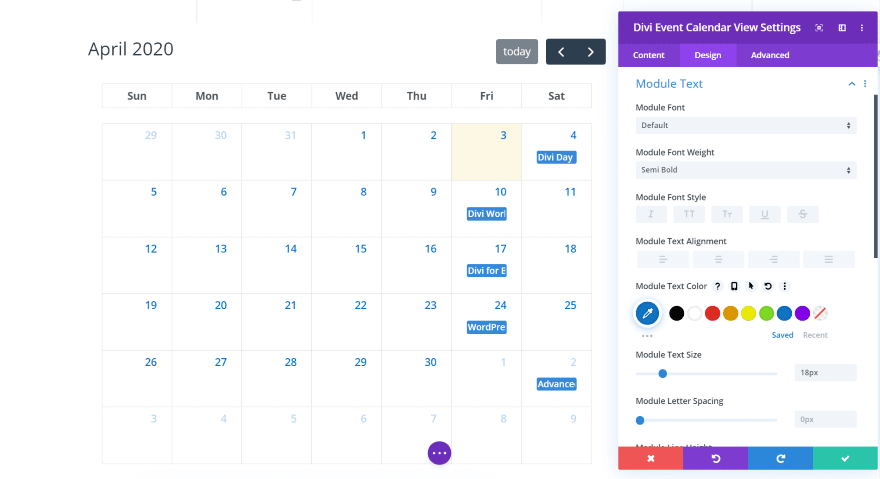
Task: Collapse the Module Text section
Action: (x=852, y=84)
